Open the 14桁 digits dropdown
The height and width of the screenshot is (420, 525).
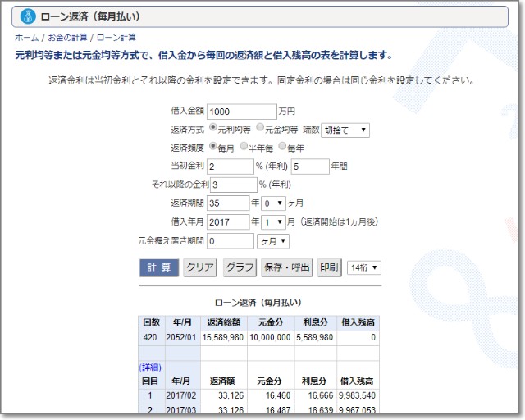click(x=364, y=267)
